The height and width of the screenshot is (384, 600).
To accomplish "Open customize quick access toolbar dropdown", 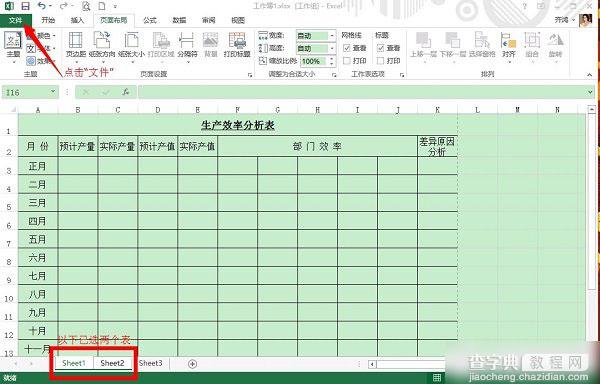I will [x=115, y=6].
